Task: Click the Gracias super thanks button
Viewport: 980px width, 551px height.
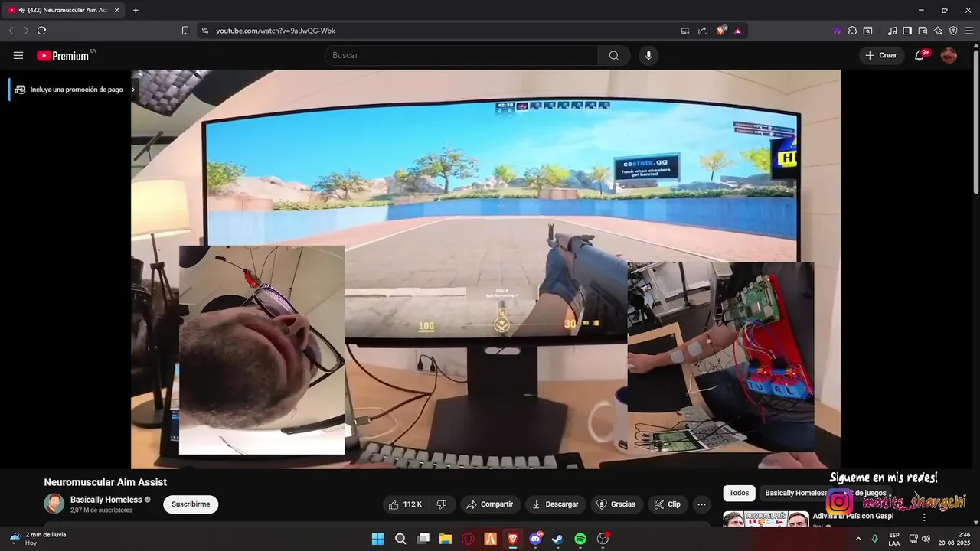Action: click(616, 504)
